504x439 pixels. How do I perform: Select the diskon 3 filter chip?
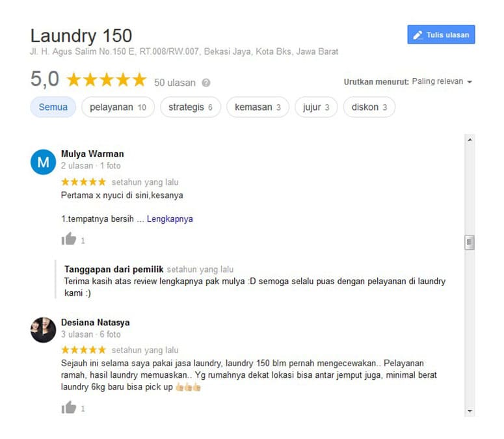(369, 107)
